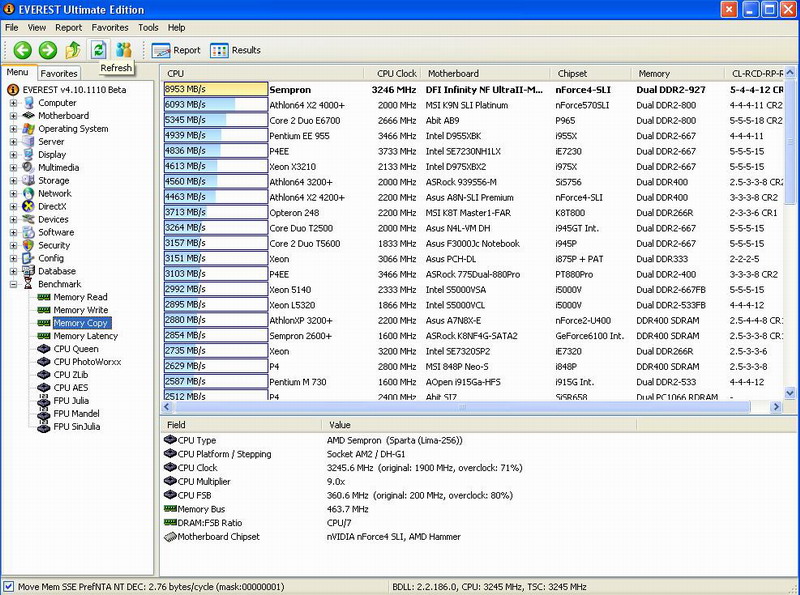Viewport: 800px width, 595px height.
Task: Open Memory Latency benchmark
Action: point(84,336)
